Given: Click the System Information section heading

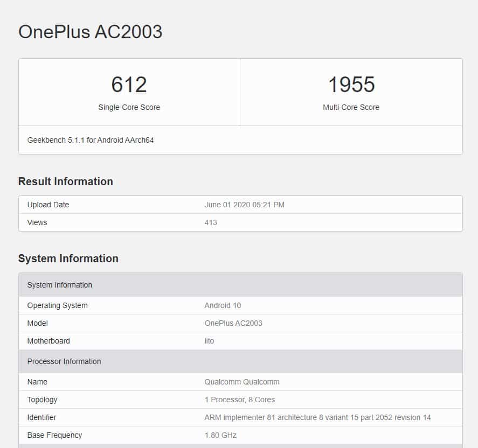Looking at the screenshot, I should pos(68,258).
